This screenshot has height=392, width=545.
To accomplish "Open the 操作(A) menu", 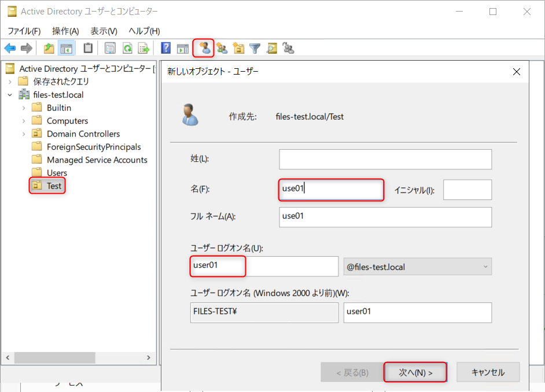I will [x=65, y=31].
